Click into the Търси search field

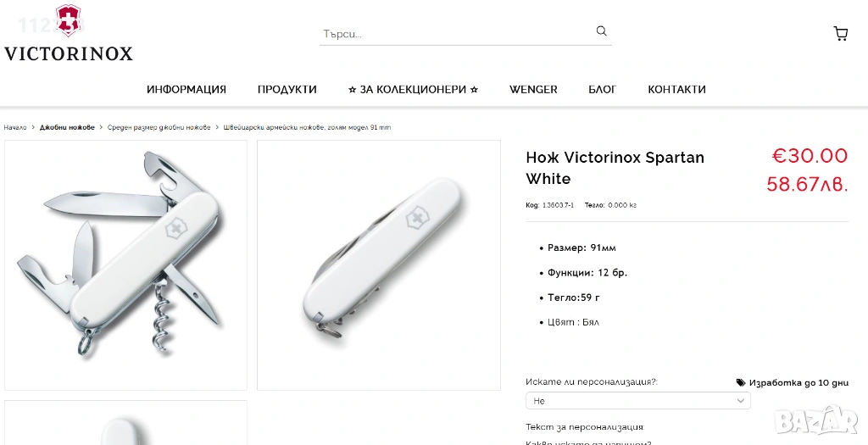[x=457, y=34]
